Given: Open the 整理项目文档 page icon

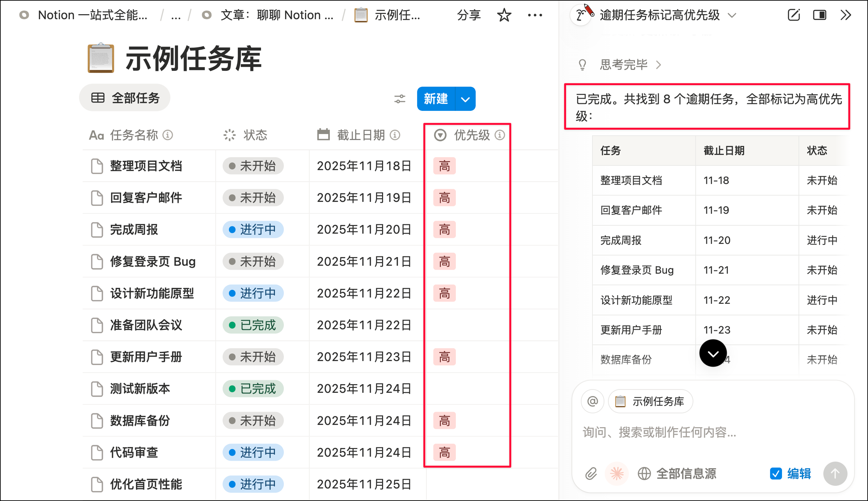Looking at the screenshot, I should [x=97, y=166].
